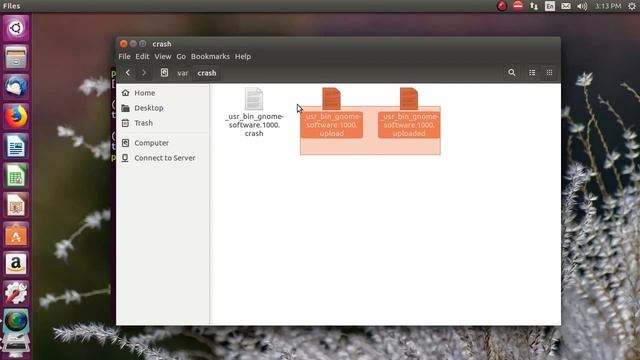Viewport: 640px width, 360px height.
Task: Open the sound volume indicator
Action: coord(582,6)
